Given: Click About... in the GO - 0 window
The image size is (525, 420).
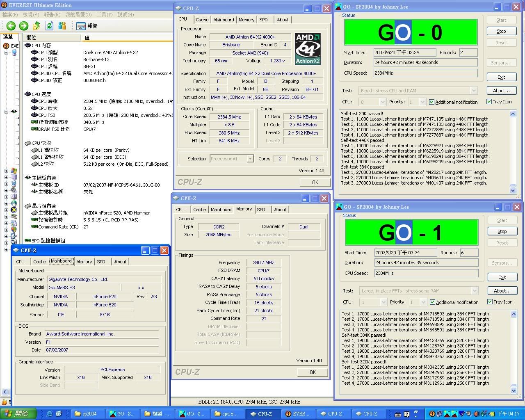Looking at the screenshot, I should pos(501,91).
